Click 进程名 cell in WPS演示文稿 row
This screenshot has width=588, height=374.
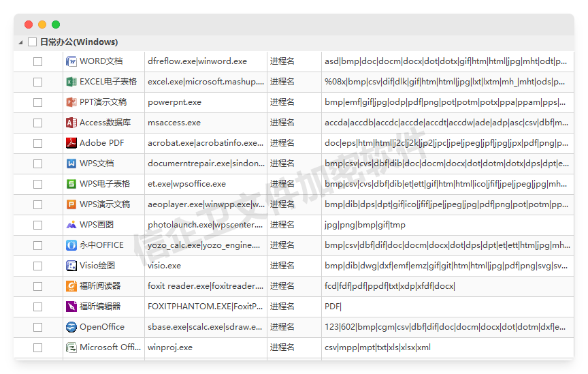pyautogui.click(x=282, y=204)
